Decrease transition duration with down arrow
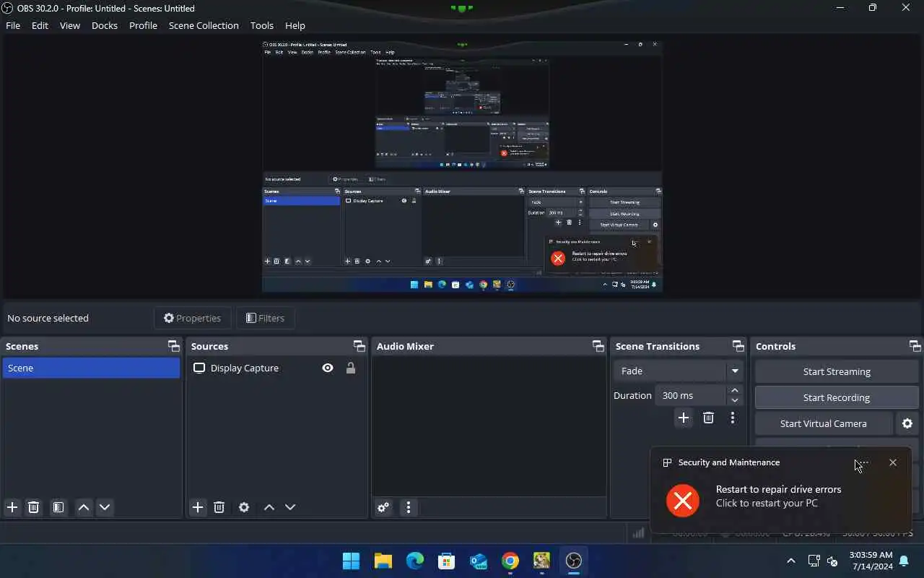 tap(735, 400)
